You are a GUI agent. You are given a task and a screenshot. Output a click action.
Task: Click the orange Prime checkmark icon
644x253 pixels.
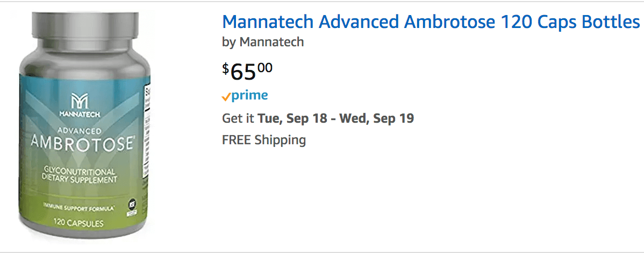(x=226, y=97)
